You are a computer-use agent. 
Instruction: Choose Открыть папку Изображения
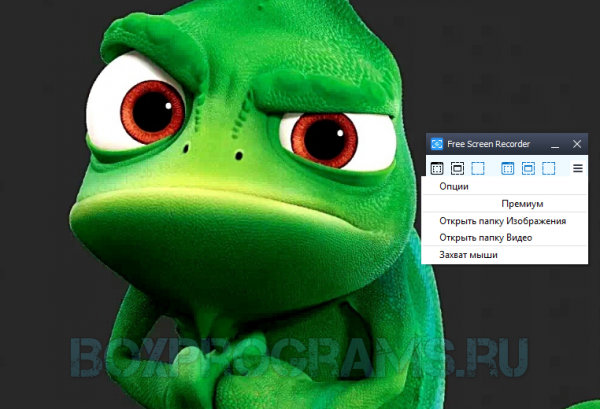pyautogui.click(x=505, y=221)
